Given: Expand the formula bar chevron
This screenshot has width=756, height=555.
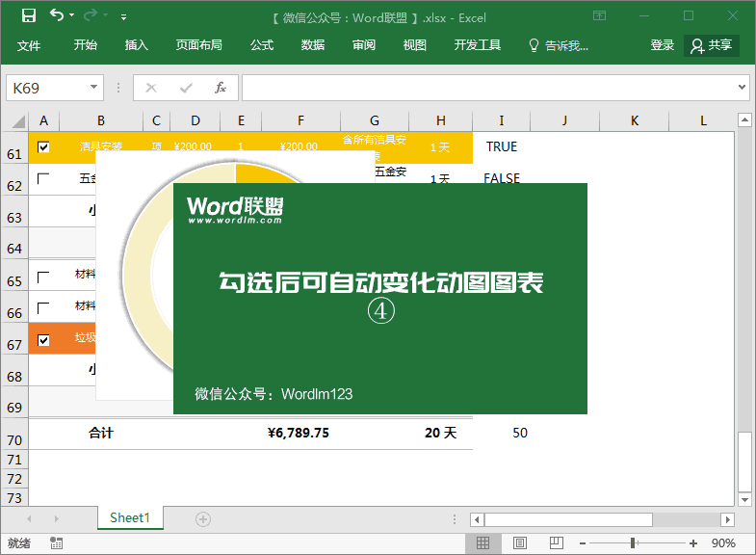Looking at the screenshot, I should coord(742,88).
